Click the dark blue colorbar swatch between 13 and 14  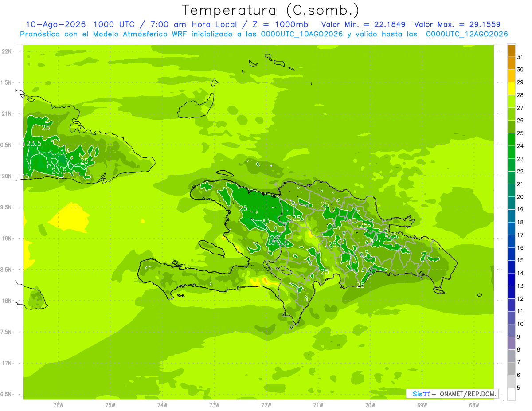pos(511,280)
